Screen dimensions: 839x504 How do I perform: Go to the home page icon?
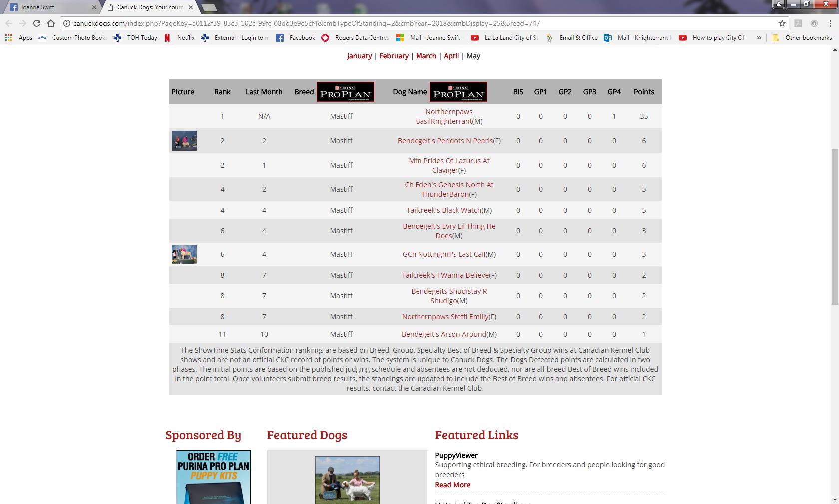[50, 23]
